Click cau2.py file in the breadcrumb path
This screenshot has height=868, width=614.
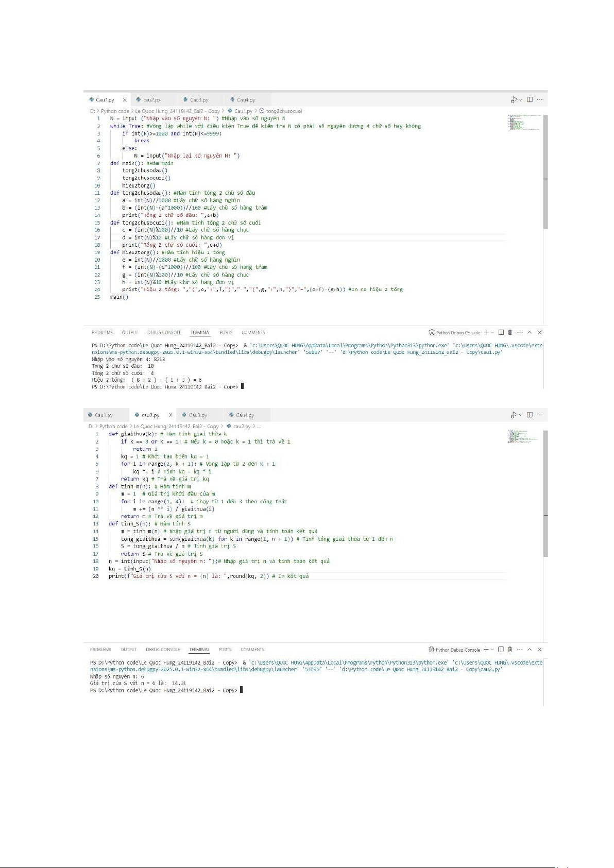(239, 427)
